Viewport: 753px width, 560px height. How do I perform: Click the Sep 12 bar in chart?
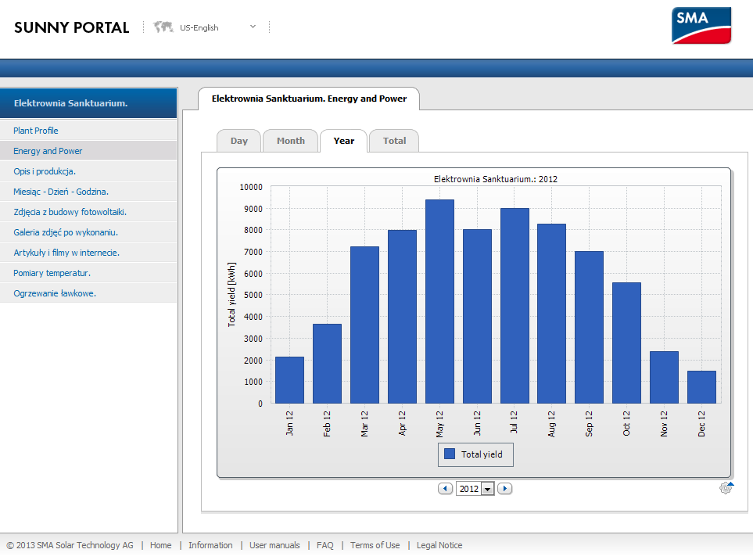(589, 327)
